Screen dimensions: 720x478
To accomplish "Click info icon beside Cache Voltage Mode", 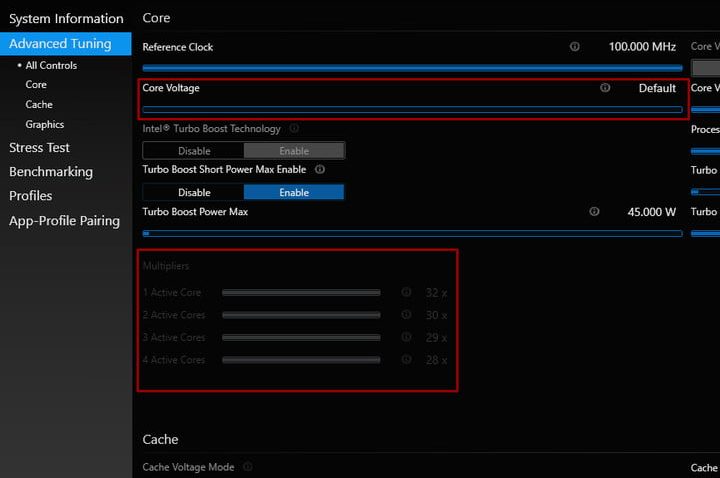I will tap(248, 467).
